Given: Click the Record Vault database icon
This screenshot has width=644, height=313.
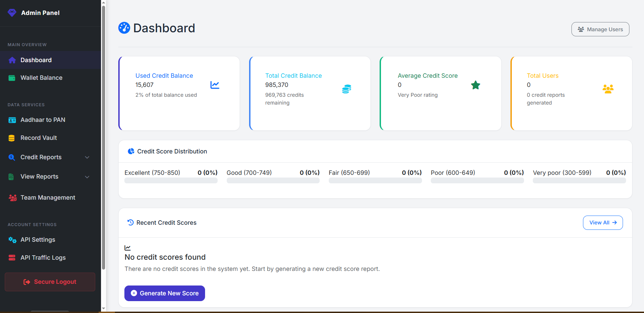Looking at the screenshot, I should tap(12, 138).
